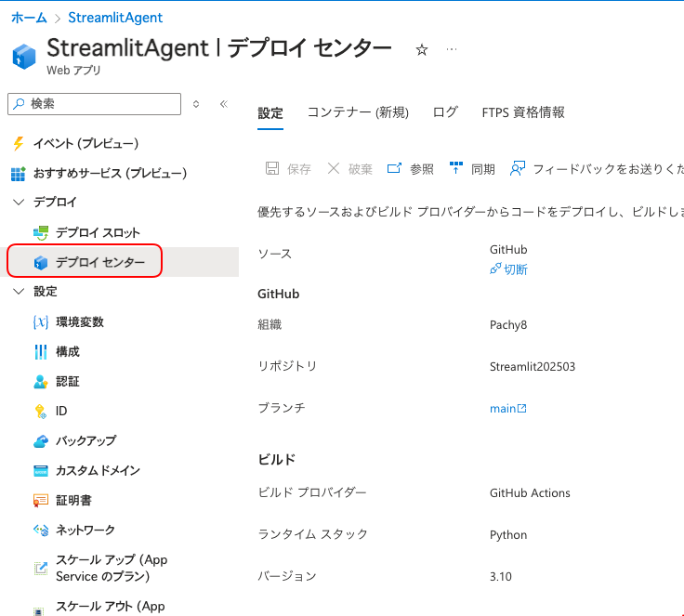Click the ネットワーク icon

[41, 531]
